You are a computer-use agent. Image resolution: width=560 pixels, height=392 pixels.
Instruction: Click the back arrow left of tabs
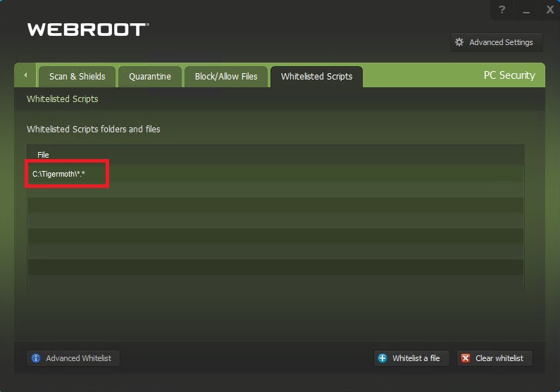25,75
